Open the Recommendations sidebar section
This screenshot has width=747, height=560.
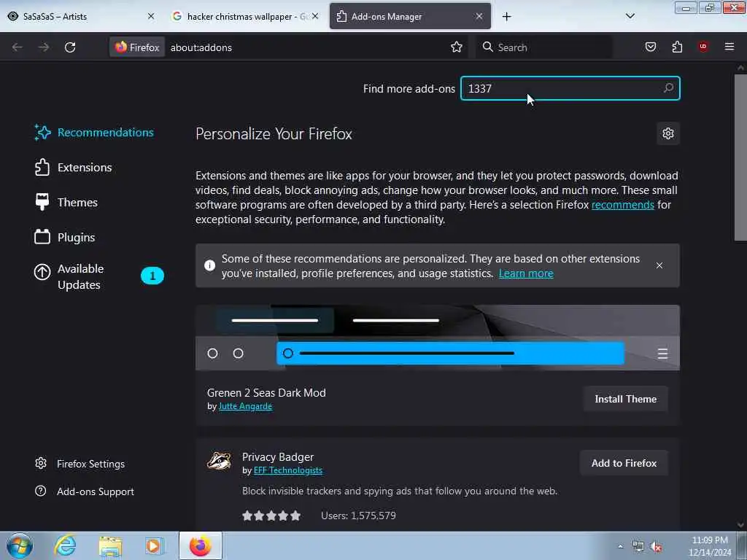coord(94,133)
